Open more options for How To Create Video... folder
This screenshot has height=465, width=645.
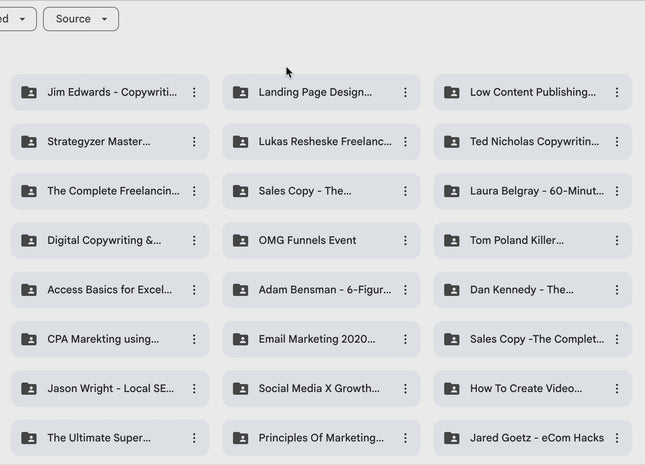pos(617,388)
